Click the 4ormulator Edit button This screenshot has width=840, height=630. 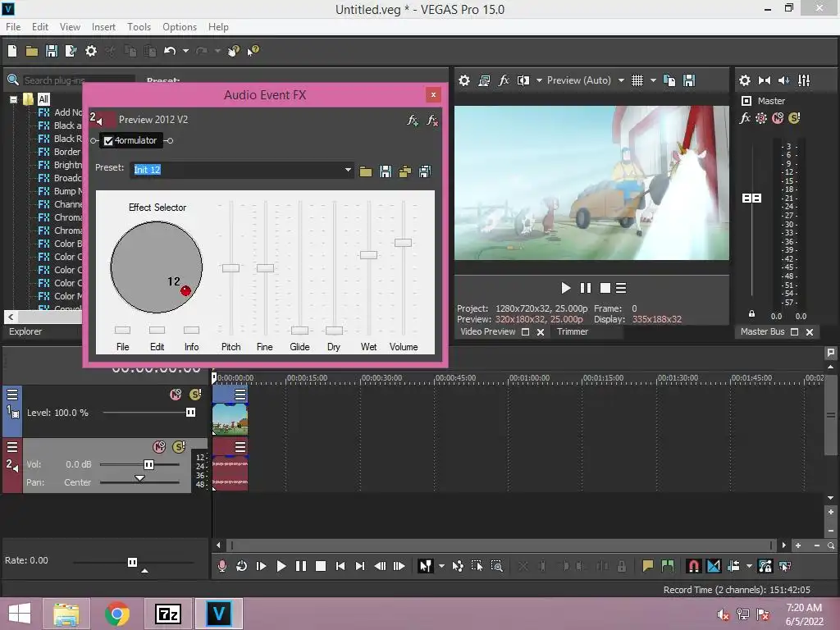pyautogui.click(x=157, y=330)
